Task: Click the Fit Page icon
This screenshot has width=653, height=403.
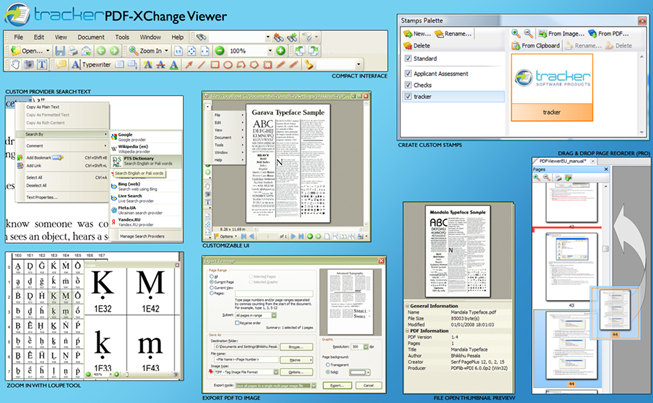Action: 192,51
